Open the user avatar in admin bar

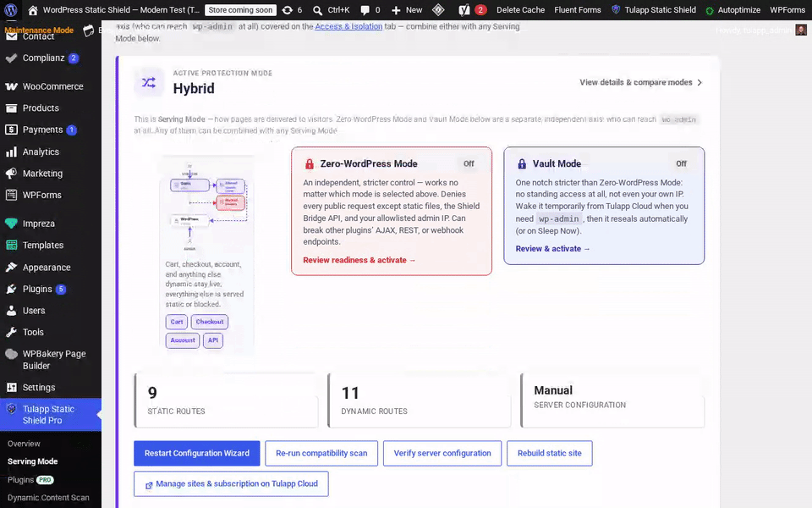coord(801,30)
